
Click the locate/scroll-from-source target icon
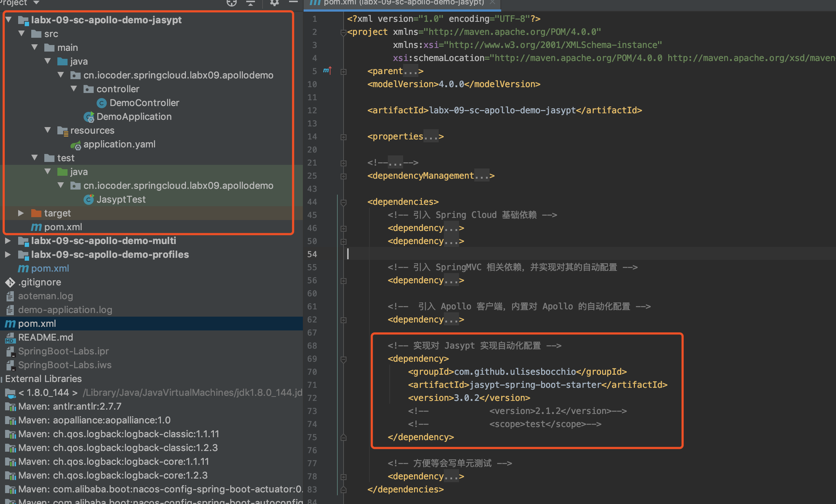point(231,3)
